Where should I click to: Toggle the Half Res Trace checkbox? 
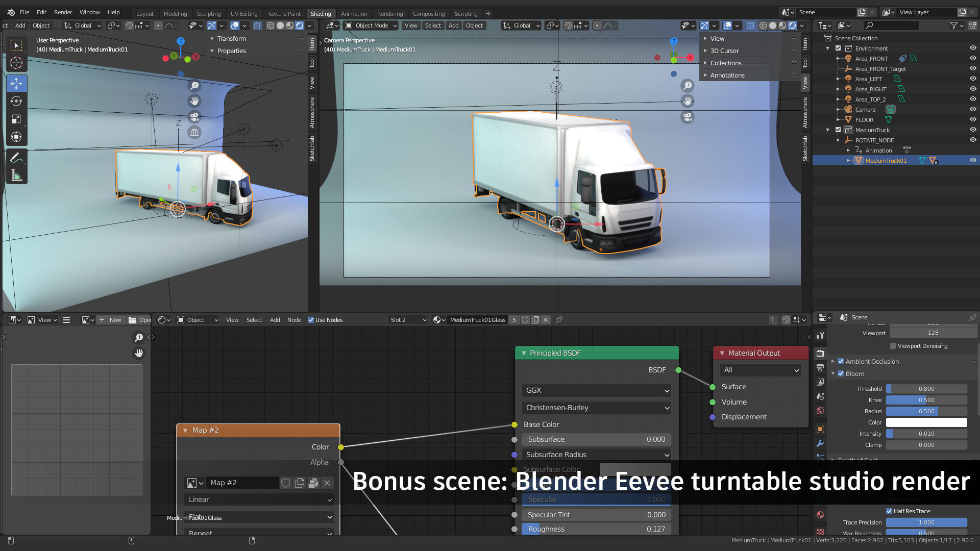pyautogui.click(x=889, y=511)
